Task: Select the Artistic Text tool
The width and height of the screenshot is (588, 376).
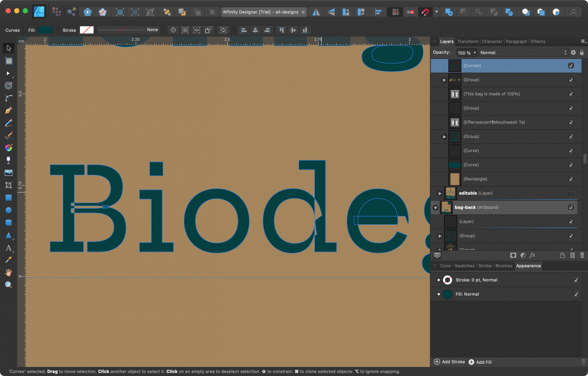Action: point(8,248)
